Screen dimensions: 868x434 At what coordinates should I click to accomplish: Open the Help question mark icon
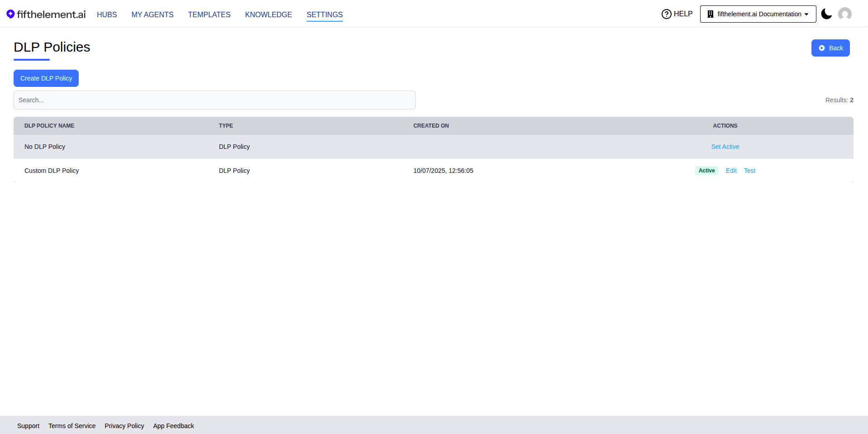click(666, 14)
